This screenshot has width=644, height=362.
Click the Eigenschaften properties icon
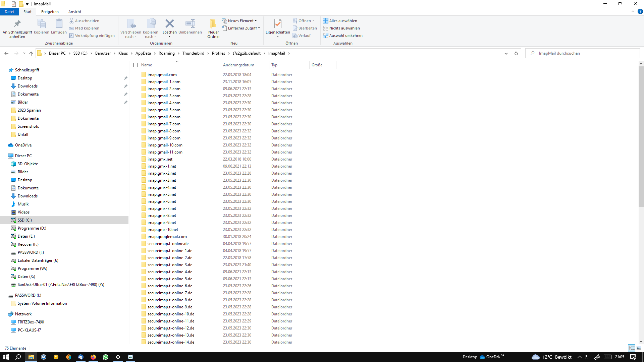277,24
